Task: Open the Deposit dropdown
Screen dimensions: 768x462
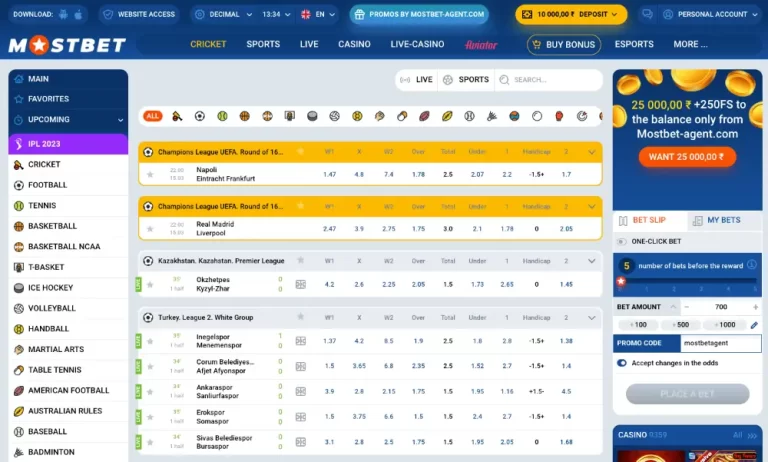Action: tap(571, 14)
